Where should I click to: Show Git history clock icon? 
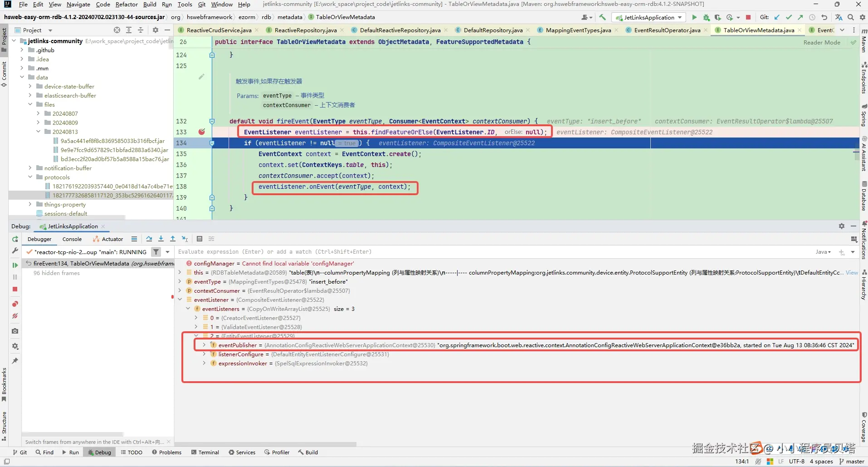tap(812, 17)
